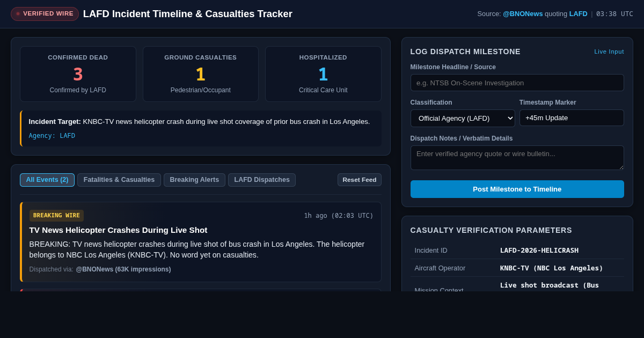Switch to LAFD Dispatches tab
The width and height of the screenshot is (644, 338).
coord(262,180)
